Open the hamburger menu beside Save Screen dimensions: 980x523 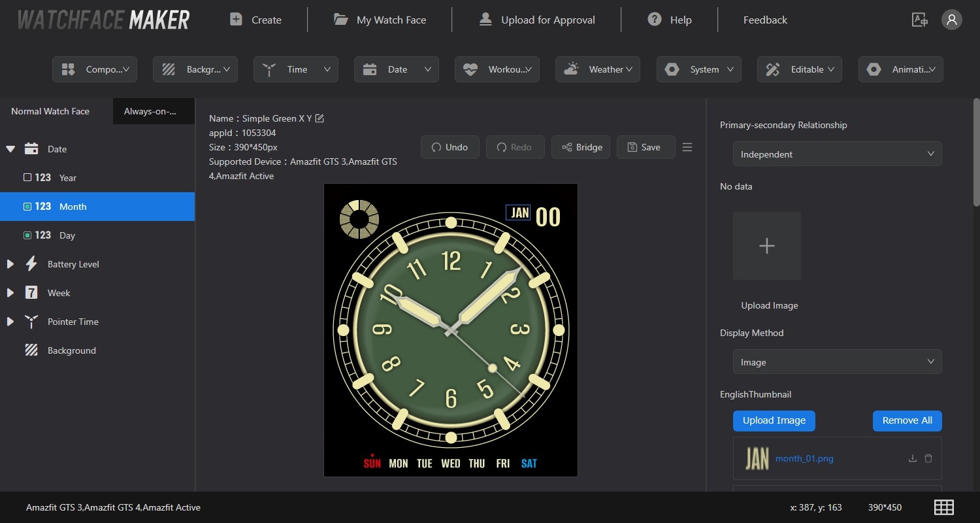tap(687, 147)
